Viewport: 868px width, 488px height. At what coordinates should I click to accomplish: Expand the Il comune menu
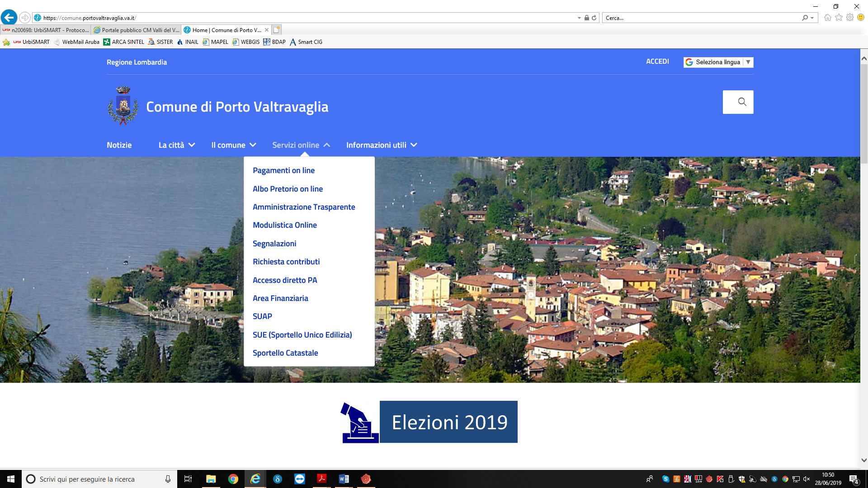pyautogui.click(x=234, y=145)
